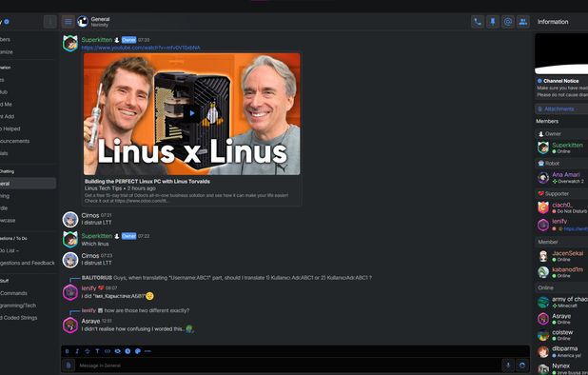Apply bold formatting in message toolbar
This screenshot has width=588, height=375.
pos(68,351)
